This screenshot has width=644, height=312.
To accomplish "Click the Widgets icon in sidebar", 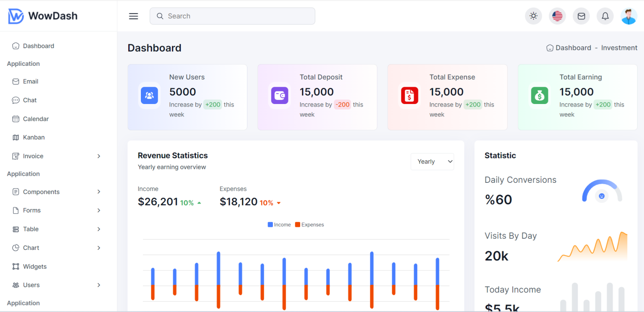I will point(16,266).
